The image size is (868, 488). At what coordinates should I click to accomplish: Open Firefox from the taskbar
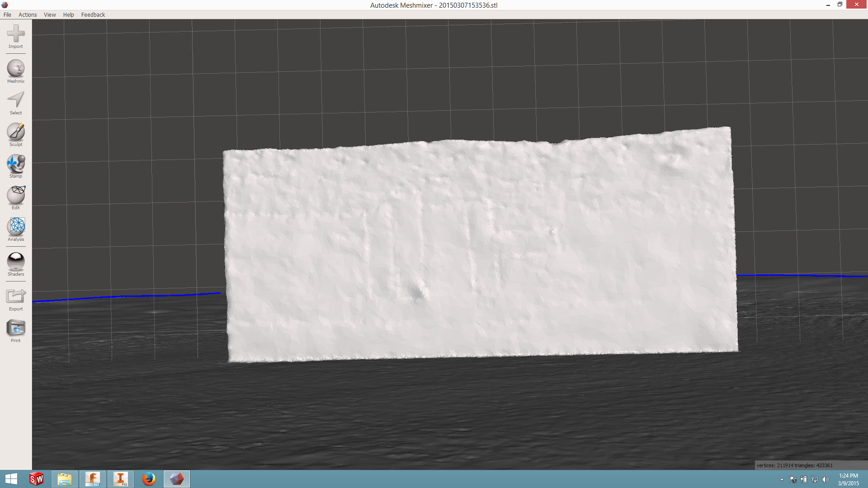tap(149, 479)
